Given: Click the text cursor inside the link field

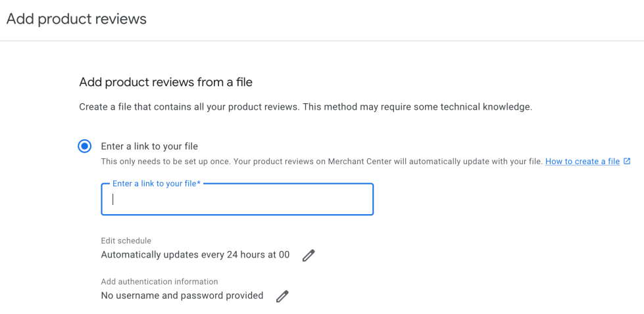Looking at the screenshot, I should pos(113,200).
